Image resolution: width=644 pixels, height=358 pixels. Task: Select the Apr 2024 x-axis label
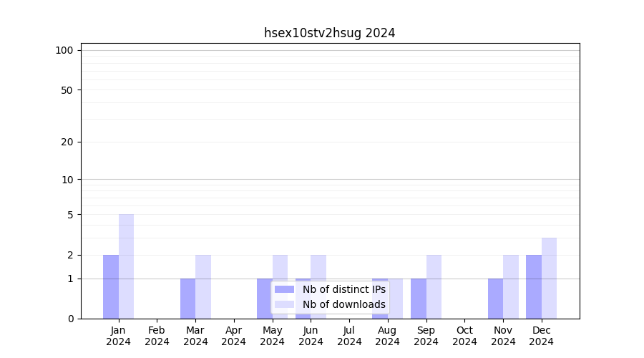tap(234, 336)
